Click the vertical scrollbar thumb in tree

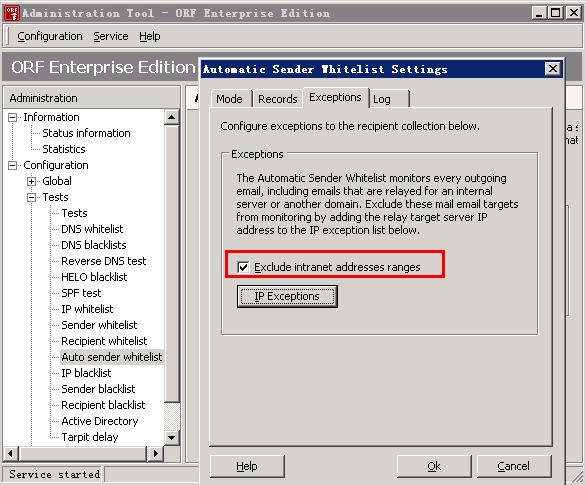pos(172,263)
